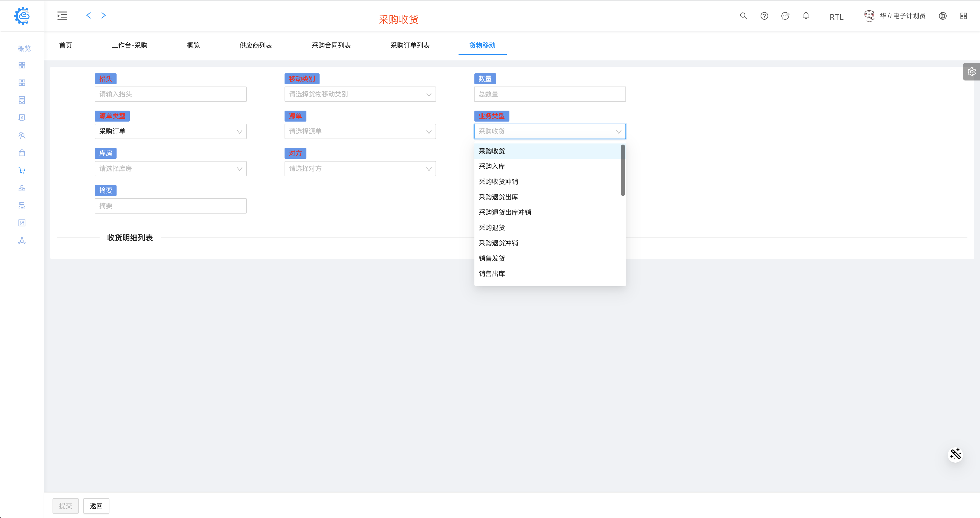Expand the 移动类别 dropdown
The height and width of the screenshot is (518, 980).
pyautogui.click(x=360, y=94)
